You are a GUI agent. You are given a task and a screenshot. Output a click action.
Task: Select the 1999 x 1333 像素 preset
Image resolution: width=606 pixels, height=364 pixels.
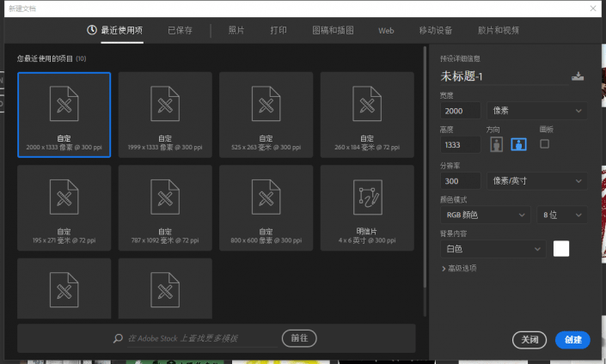(x=165, y=115)
